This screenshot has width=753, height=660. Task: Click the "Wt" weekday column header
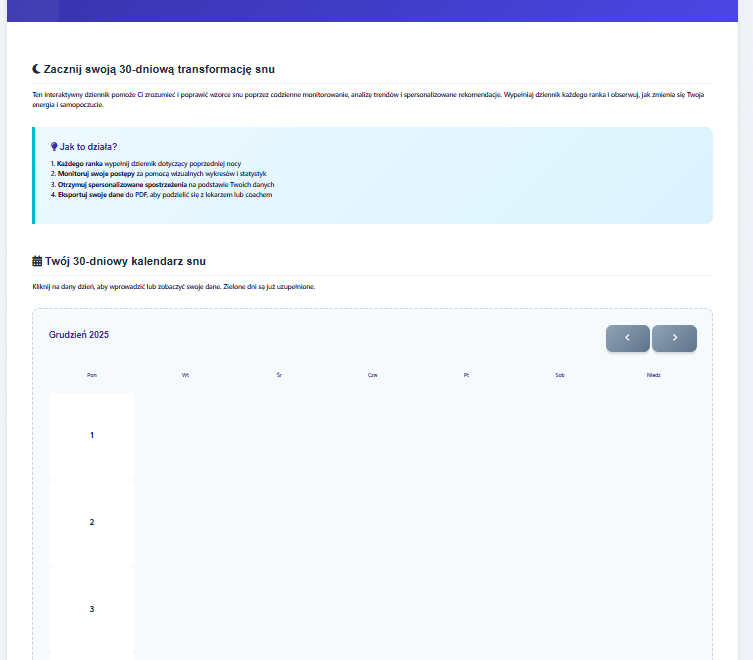(185, 375)
